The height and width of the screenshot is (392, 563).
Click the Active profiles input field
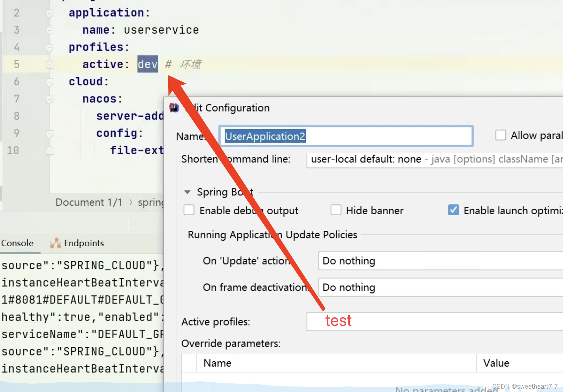tap(435, 322)
